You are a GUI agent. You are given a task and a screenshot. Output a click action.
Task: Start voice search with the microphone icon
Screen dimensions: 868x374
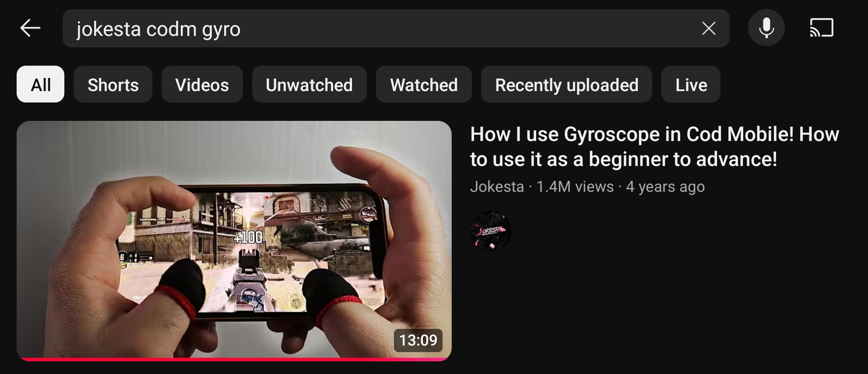point(766,28)
